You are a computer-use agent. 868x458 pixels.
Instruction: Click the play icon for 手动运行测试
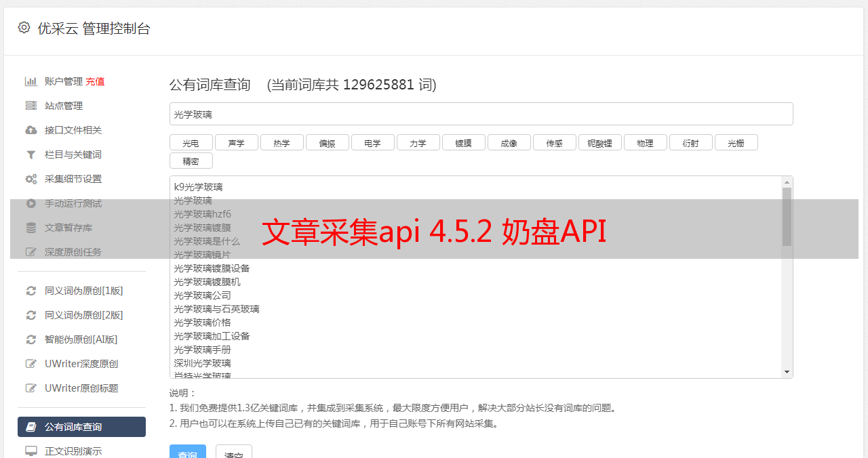[31, 203]
